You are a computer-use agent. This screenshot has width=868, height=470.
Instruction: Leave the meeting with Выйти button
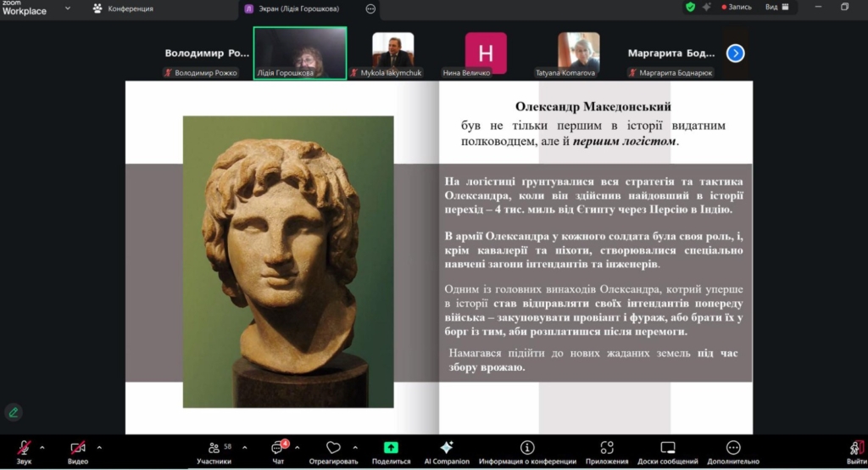point(856,450)
